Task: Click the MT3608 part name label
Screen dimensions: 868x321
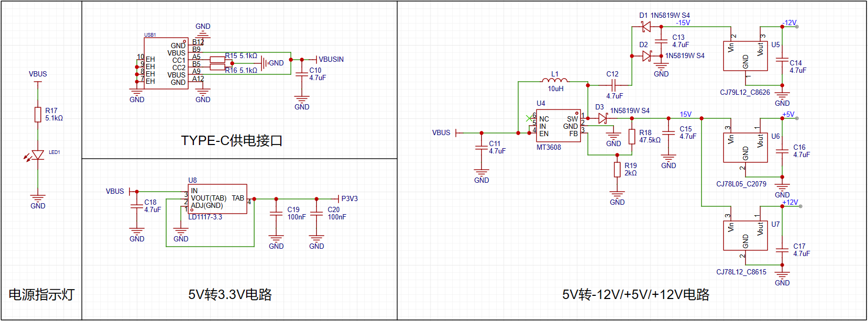Action: click(x=548, y=148)
